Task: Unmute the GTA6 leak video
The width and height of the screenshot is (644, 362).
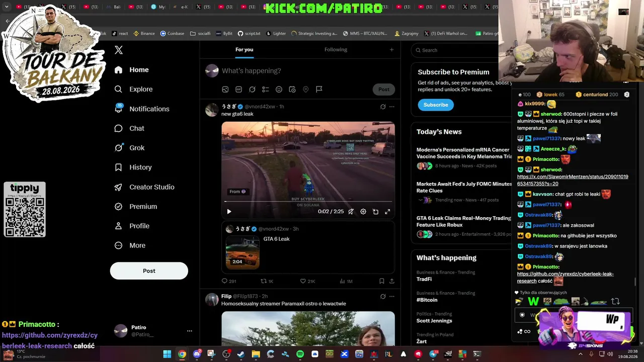Action: 351,212
